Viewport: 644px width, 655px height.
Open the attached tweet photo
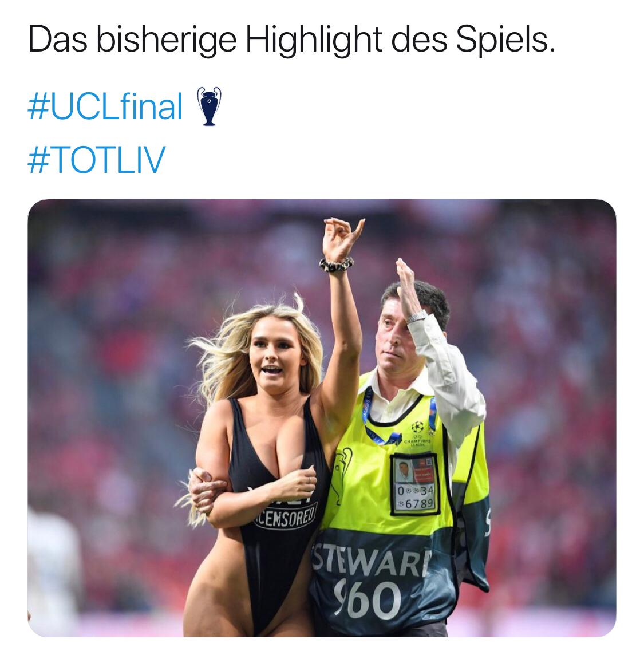pyautogui.click(x=322, y=418)
